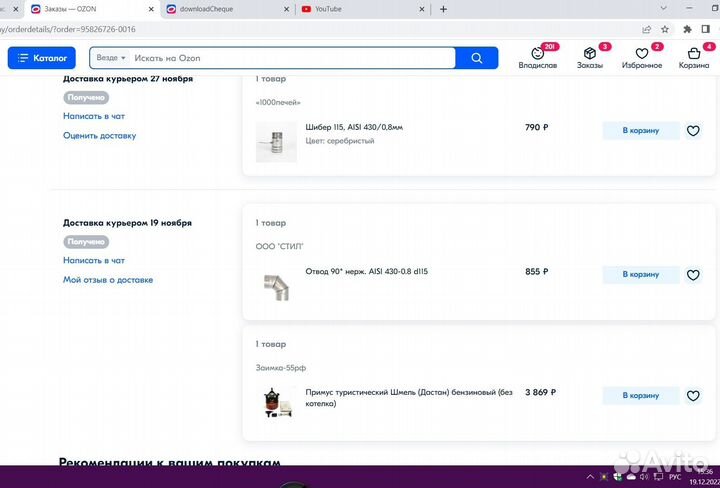This screenshot has width=720, height=488.
Task: Open the browser extensions puzzle icon
Action: point(687,29)
